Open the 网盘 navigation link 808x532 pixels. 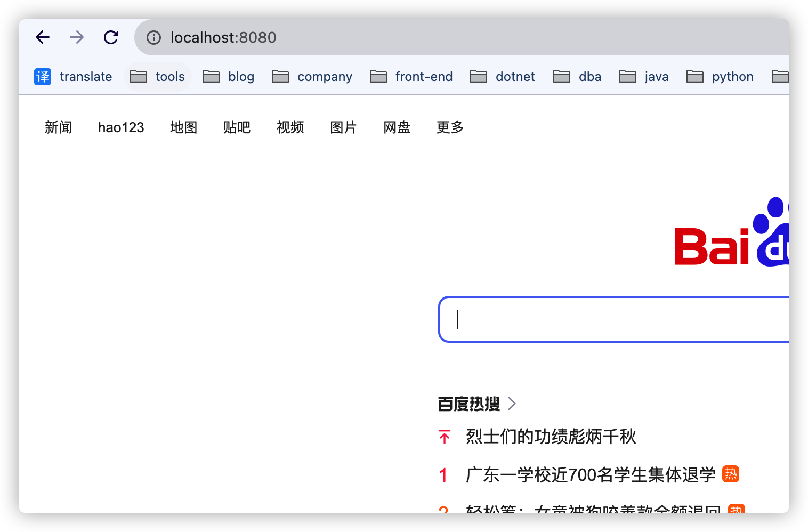(397, 127)
